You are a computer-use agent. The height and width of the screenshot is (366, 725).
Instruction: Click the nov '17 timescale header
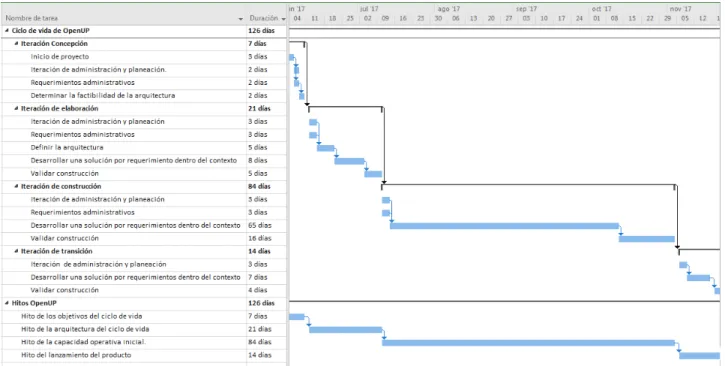[681, 9]
